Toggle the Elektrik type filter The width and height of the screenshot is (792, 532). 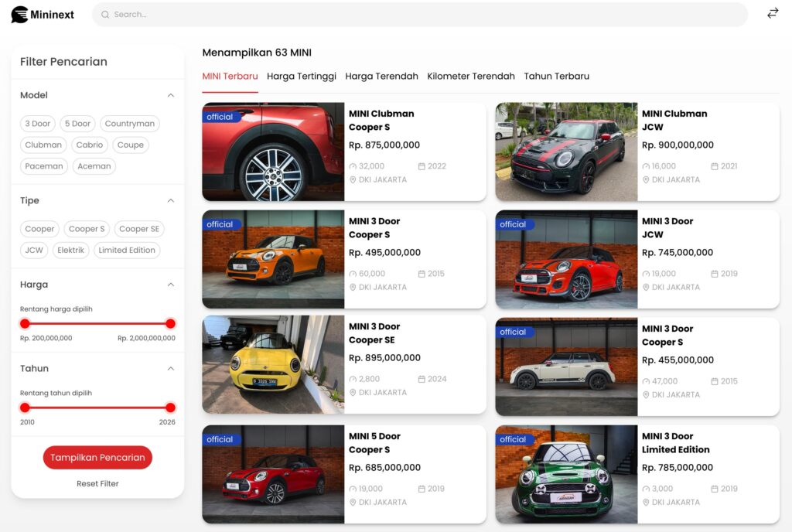(70, 250)
